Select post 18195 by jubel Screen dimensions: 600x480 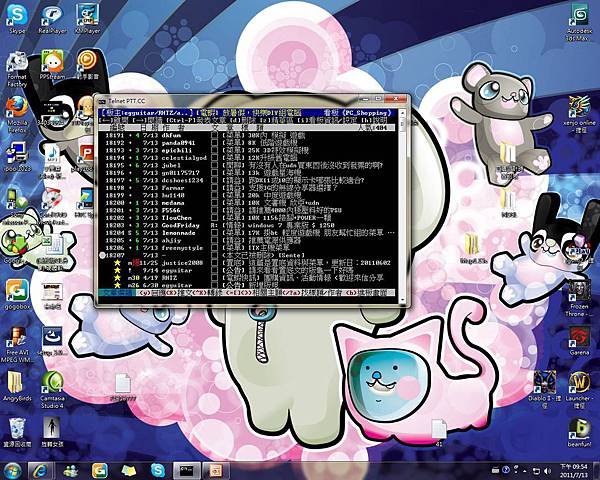[246, 165]
